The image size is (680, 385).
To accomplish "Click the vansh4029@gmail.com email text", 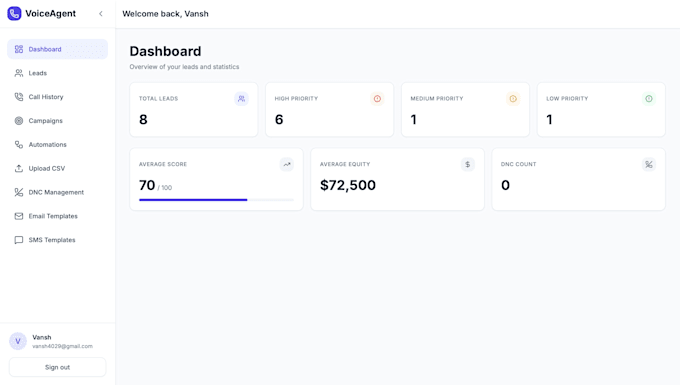I will [62, 346].
